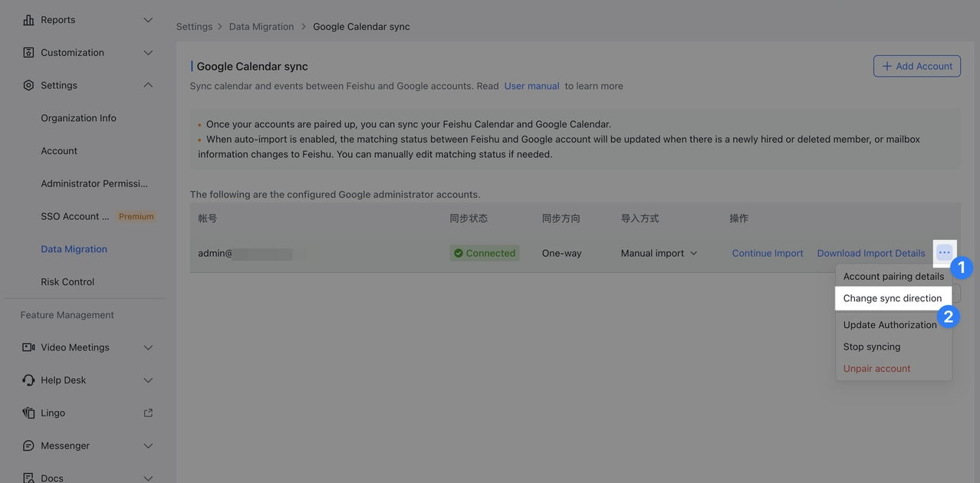Collapse the Settings section chevron

pyautogui.click(x=148, y=85)
